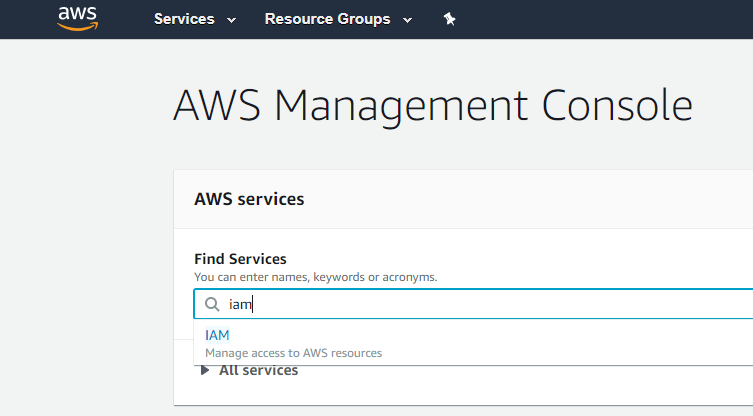Expand the Resource Groups dropdown arrow

pos(407,20)
